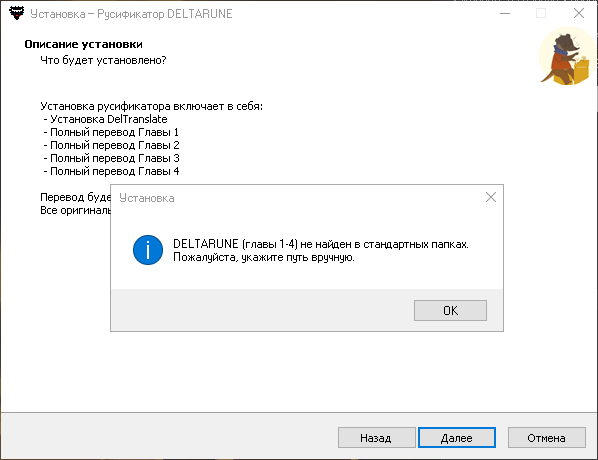Click the installer app icon in title bar

[x=16, y=13]
